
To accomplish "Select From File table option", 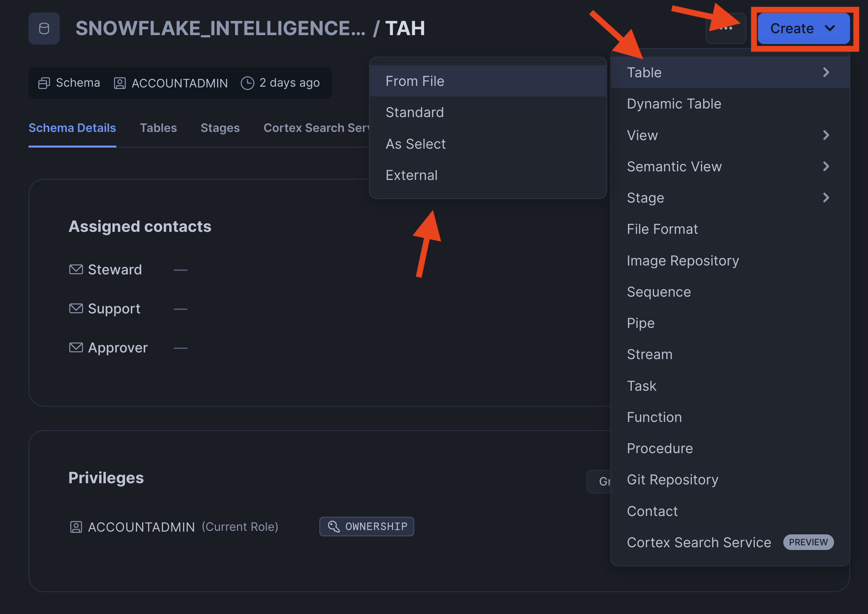I will (x=415, y=81).
